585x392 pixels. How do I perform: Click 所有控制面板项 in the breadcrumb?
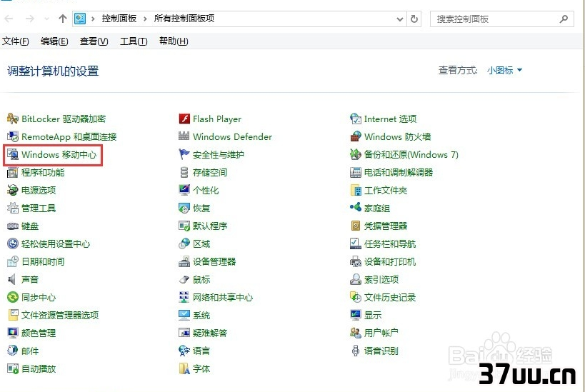[x=184, y=19]
